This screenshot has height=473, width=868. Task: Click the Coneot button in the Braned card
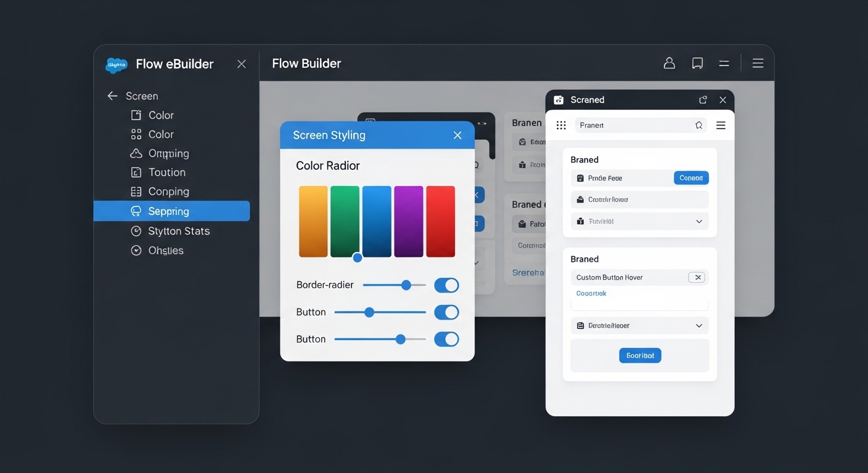coord(690,177)
